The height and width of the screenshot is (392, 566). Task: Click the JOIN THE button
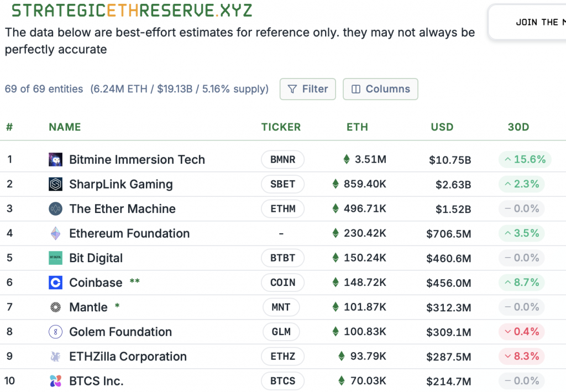pos(538,22)
